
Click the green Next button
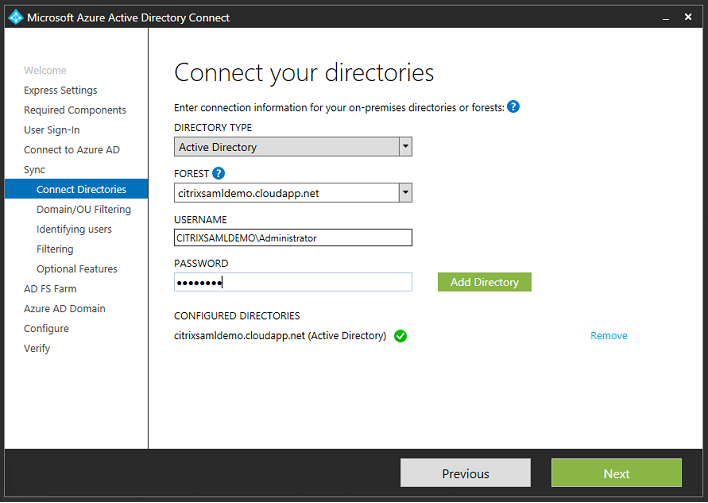click(x=616, y=473)
